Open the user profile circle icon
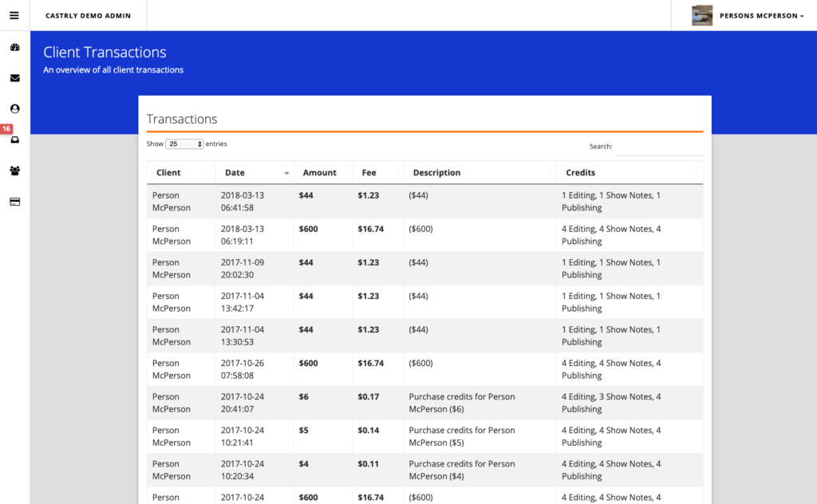 point(14,108)
